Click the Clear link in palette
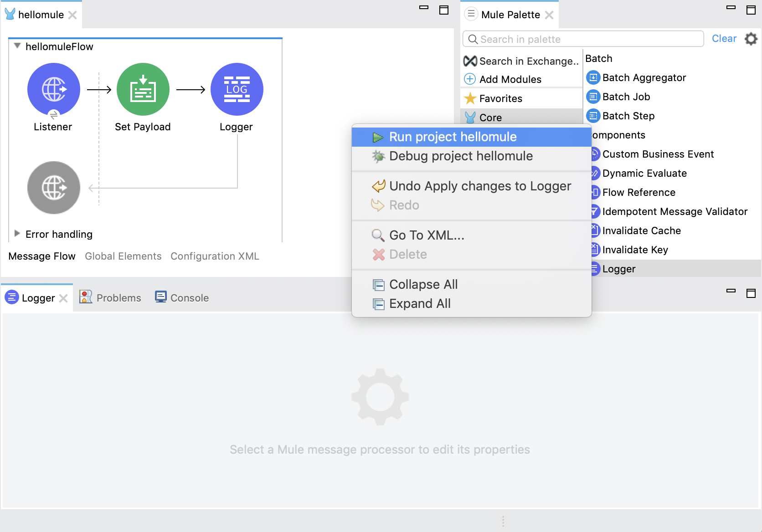762x532 pixels. click(x=724, y=39)
